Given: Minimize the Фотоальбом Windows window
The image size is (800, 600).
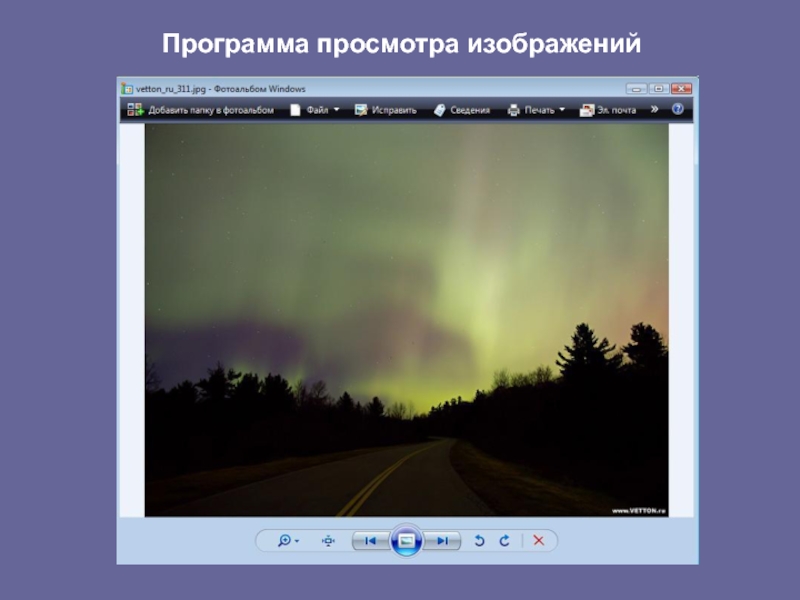Looking at the screenshot, I should 636,89.
